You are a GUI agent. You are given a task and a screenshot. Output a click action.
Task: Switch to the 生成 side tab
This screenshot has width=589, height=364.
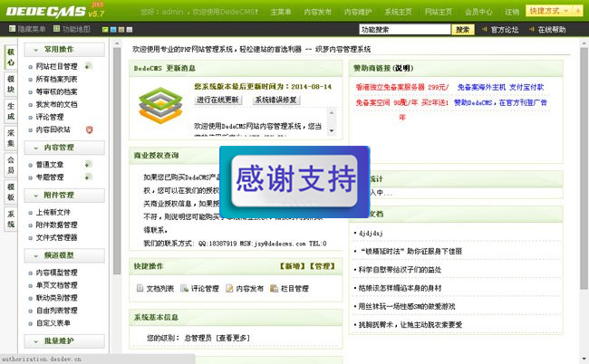pyautogui.click(x=11, y=111)
